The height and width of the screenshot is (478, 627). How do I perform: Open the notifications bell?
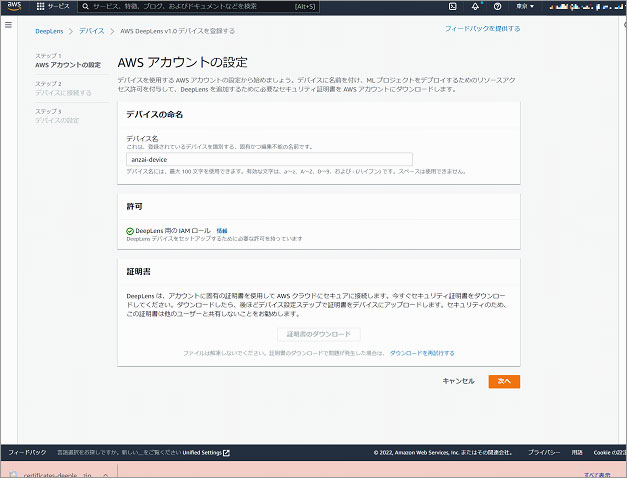click(x=475, y=6)
